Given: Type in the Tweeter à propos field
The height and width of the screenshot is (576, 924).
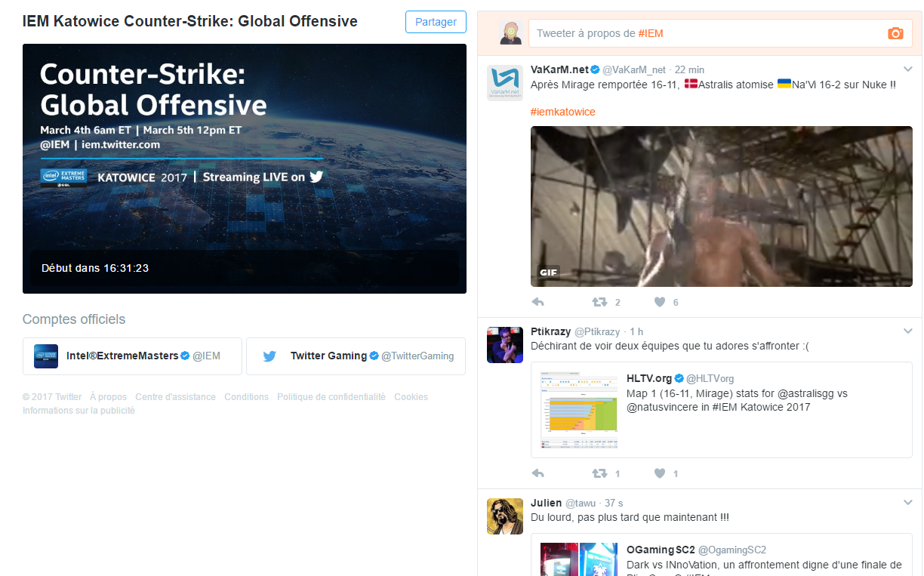Looking at the screenshot, I should pyautogui.click(x=702, y=33).
